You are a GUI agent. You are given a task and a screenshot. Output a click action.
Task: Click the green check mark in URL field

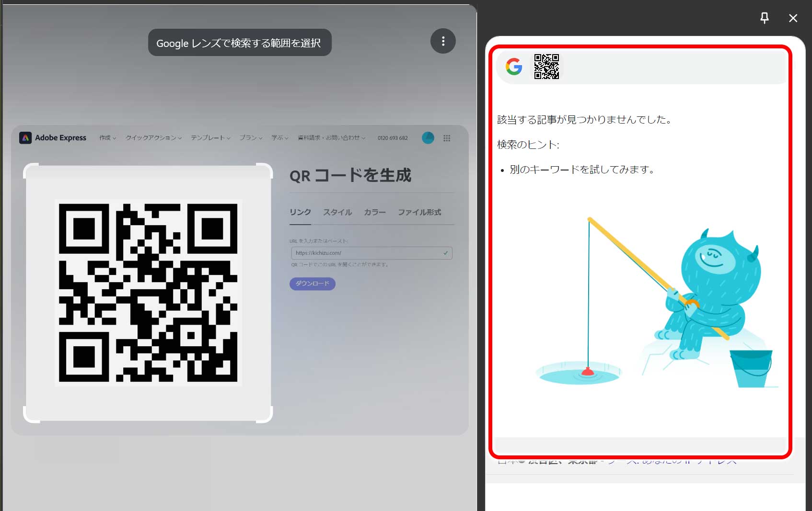446,253
